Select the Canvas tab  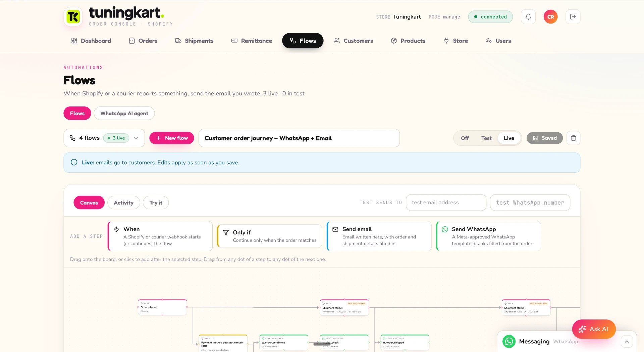[89, 203]
